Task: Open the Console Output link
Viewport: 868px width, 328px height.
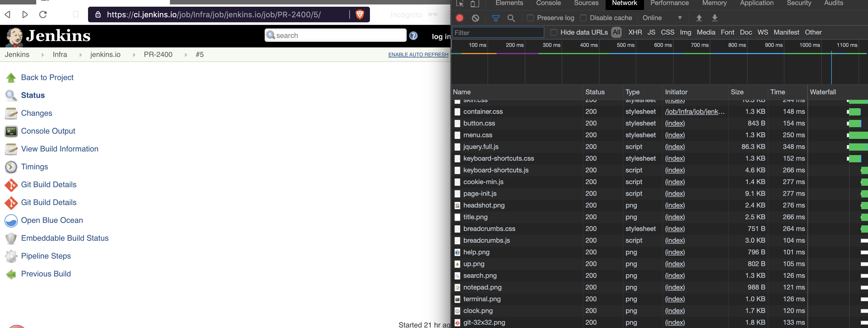Action: tap(48, 131)
